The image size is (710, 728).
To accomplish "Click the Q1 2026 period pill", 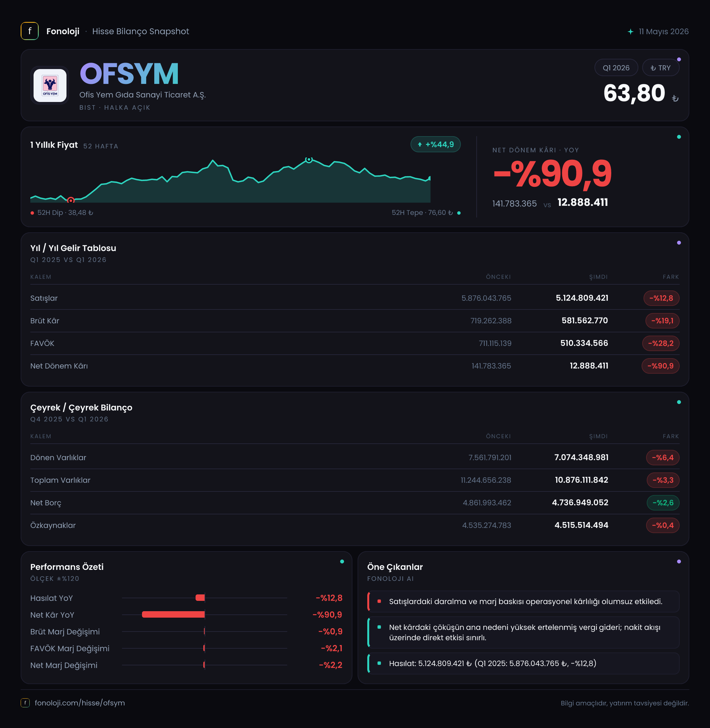I will (x=616, y=68).
